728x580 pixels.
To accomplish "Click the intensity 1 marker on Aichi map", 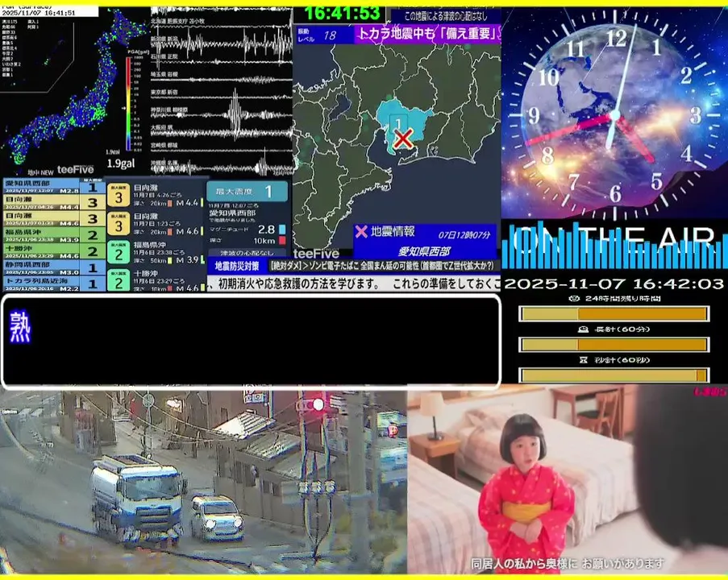I will (x=398, y=123).
